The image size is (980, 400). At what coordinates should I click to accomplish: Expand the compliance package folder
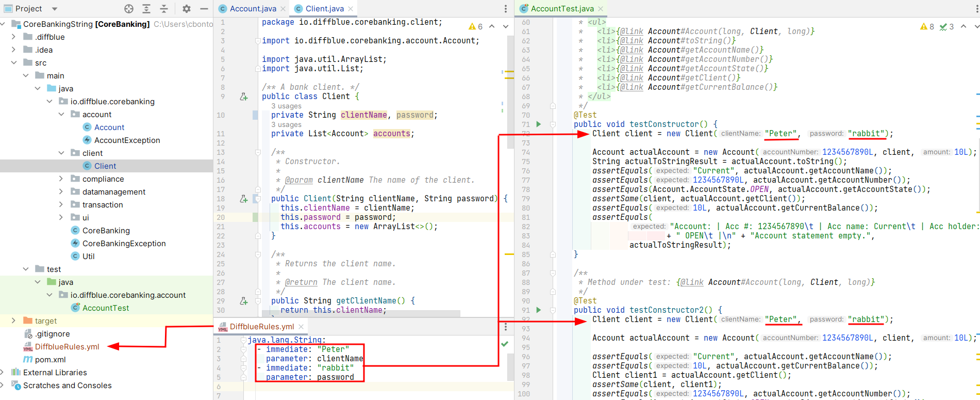coord(61,179)
